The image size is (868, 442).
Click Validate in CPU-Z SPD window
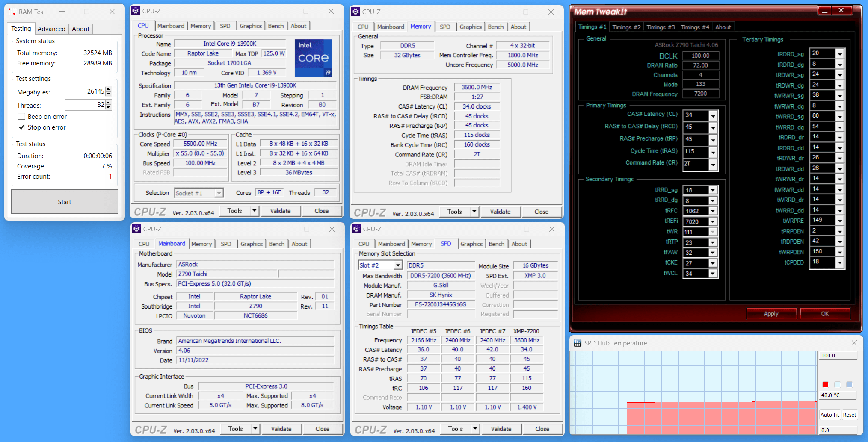(x=501, y=429)
